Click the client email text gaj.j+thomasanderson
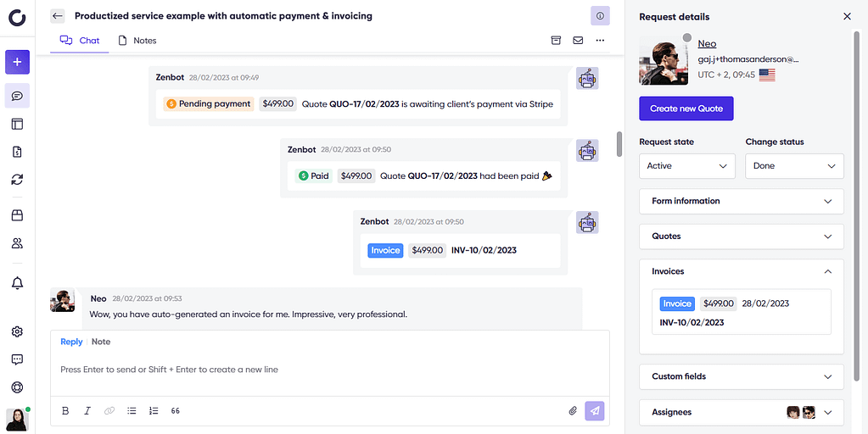 pos(749,59)
